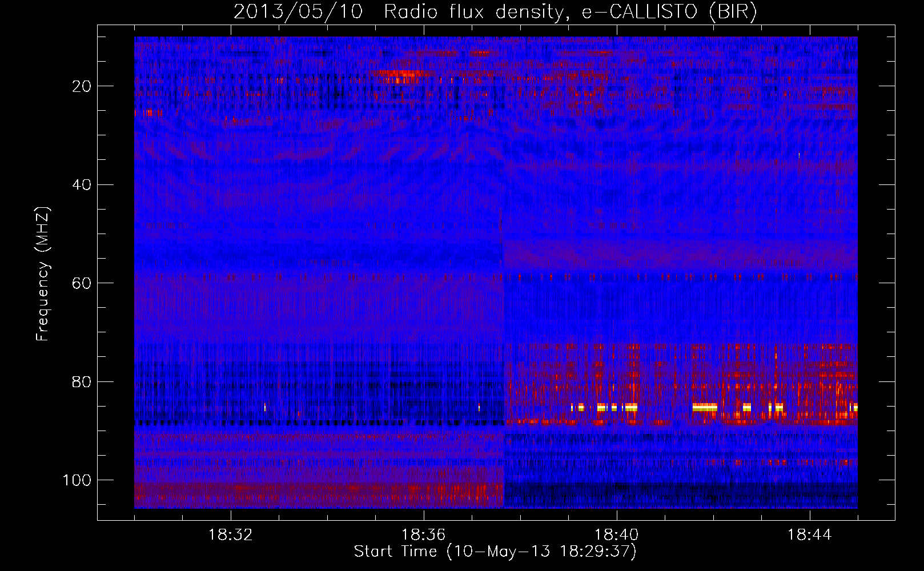The image size is (924, 571).
Task: Click the '100' frequency tick label
Action: click(x=77, y=480)
